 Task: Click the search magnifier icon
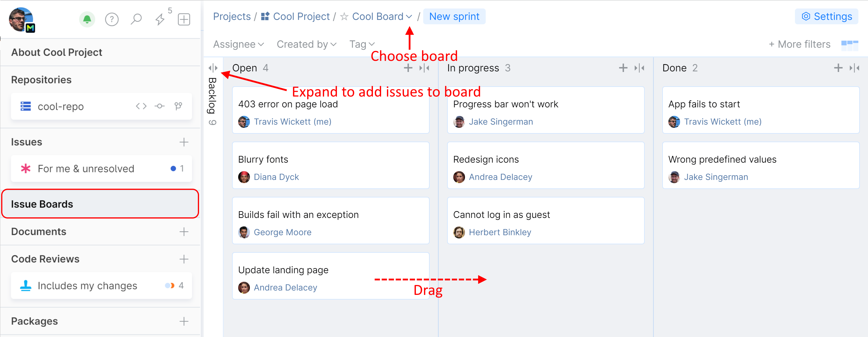point(136,19)
